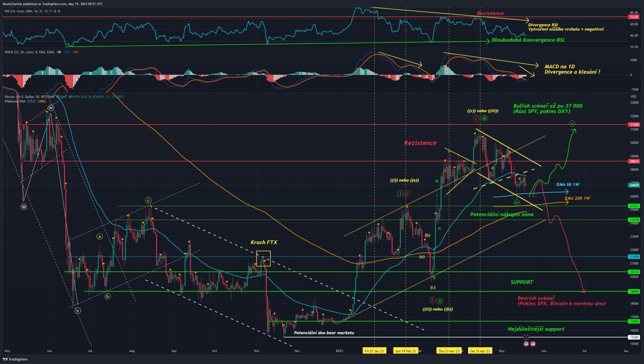Click the 31368 red price label

pyautogui.click(x=634, y=125)
